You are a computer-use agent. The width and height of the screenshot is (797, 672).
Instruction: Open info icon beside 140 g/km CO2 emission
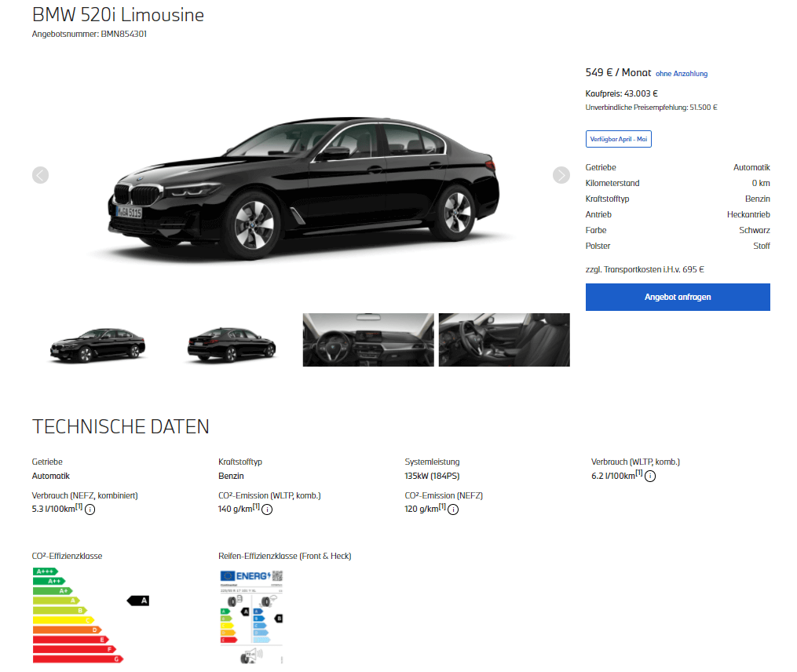click(267, 509)
